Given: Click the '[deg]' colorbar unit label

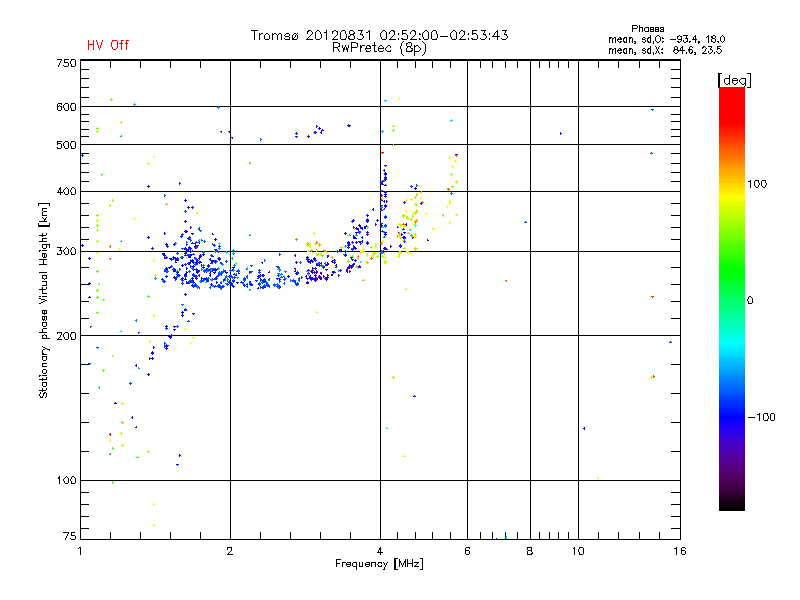Looking at the screenshot, I should click(x=734, y=80).
